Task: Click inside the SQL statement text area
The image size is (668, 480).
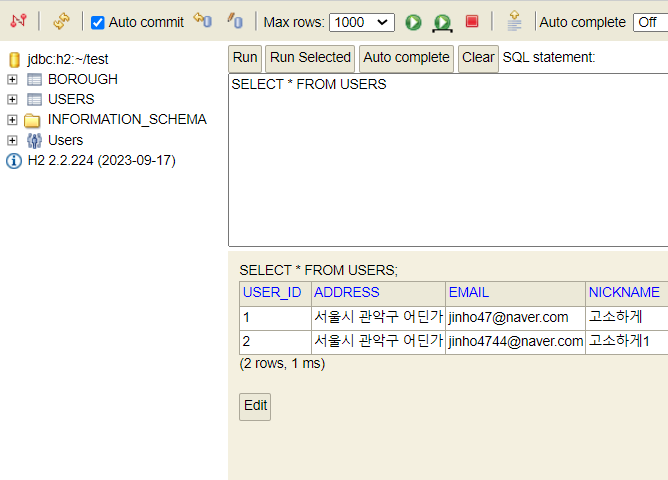Action: [448, 160]
